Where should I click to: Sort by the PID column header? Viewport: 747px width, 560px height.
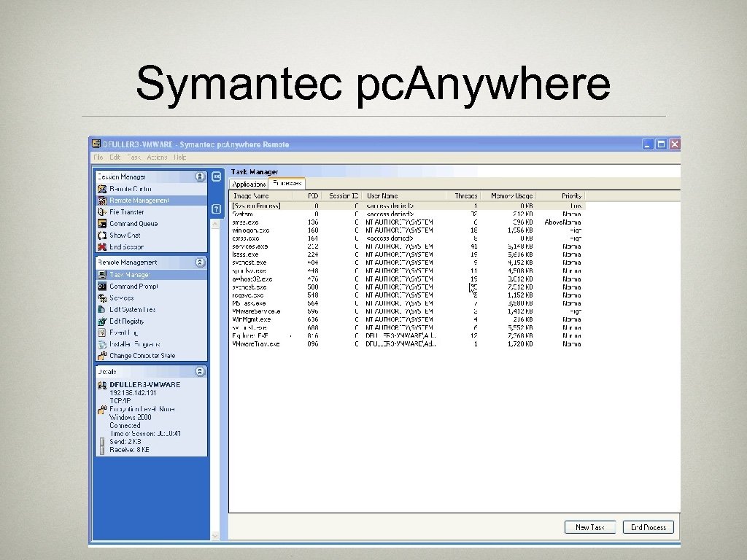pos(307,195)
